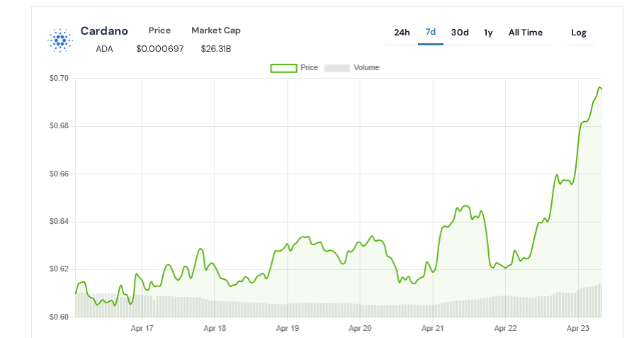Click the Apr 20 date label
The image size is (644, 338).
click(x=360, y=328)
